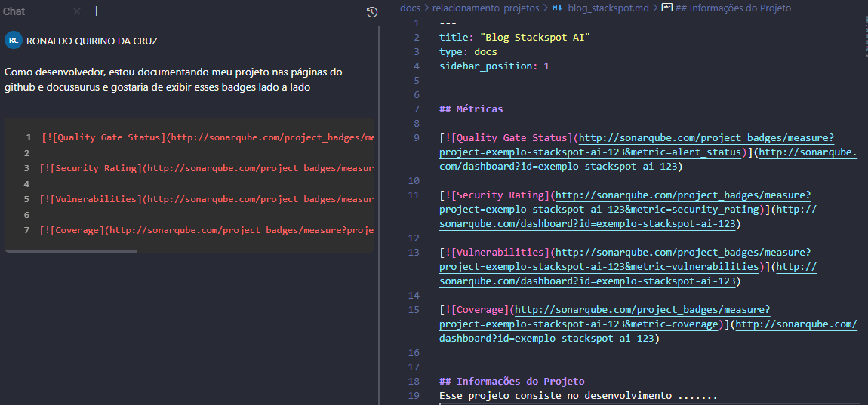Close the Chat tab
This screenshot has height=405, width=868.
point(77,11)
